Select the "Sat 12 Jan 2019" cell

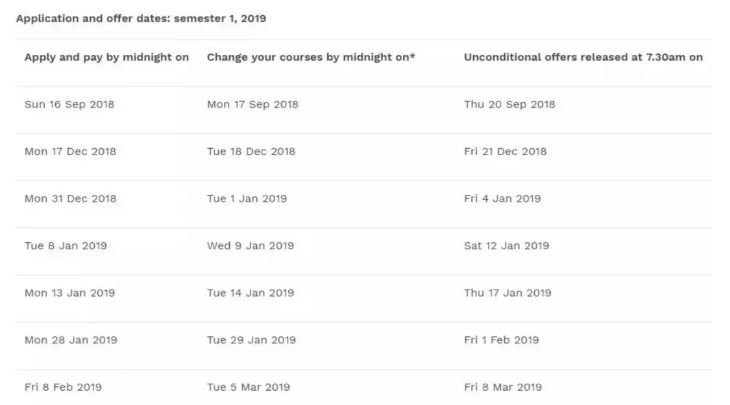pos(506,246)
